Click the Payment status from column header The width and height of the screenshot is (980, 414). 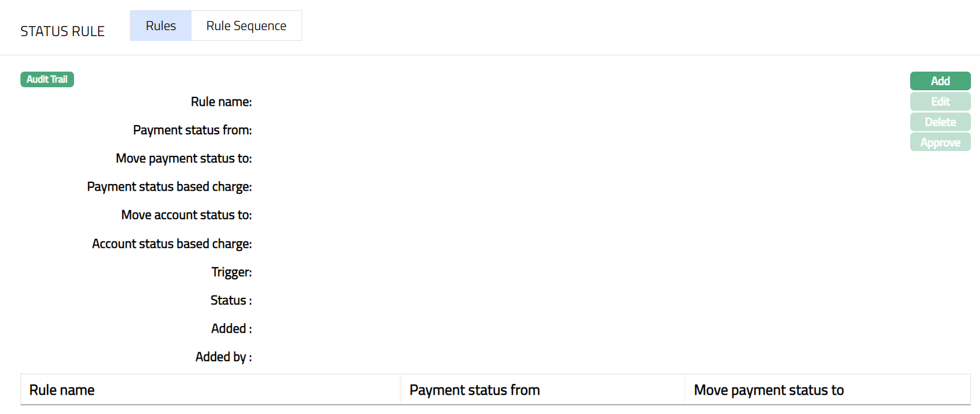(474, 390)
